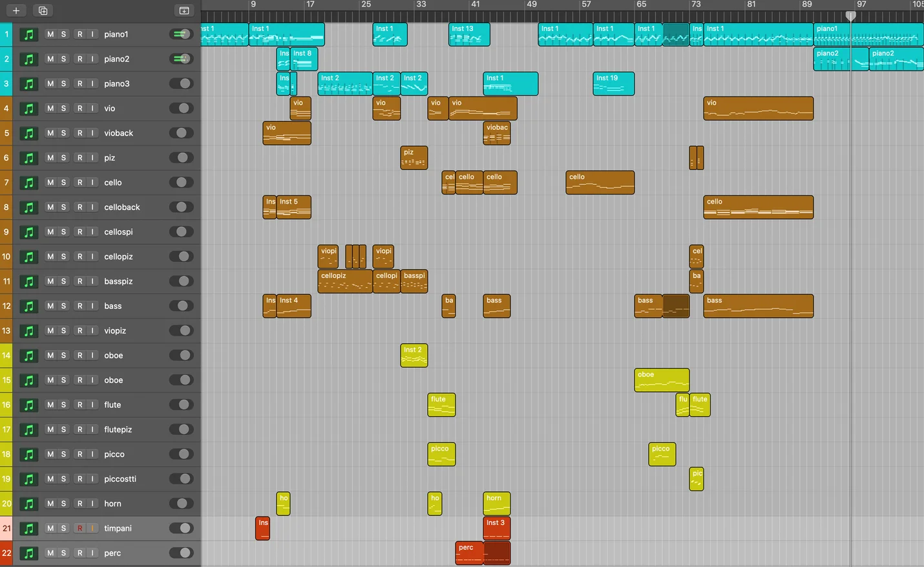
Task: Mute the piccostti track
Action: 50,479
